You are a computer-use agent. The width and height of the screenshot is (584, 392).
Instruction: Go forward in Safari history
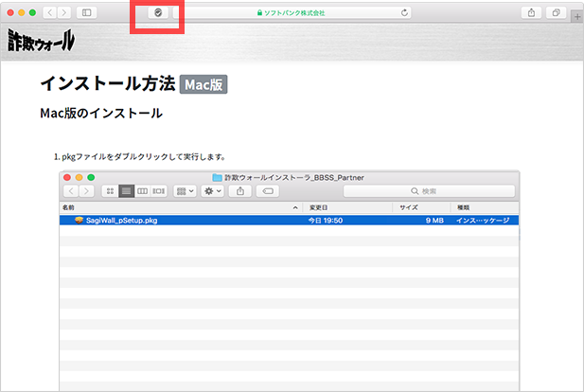pos(64,12)
